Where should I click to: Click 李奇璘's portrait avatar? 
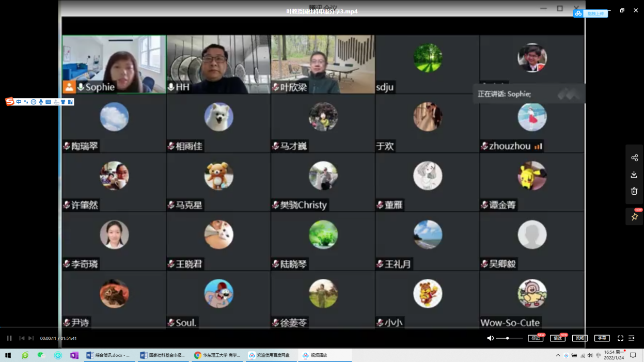114,234
